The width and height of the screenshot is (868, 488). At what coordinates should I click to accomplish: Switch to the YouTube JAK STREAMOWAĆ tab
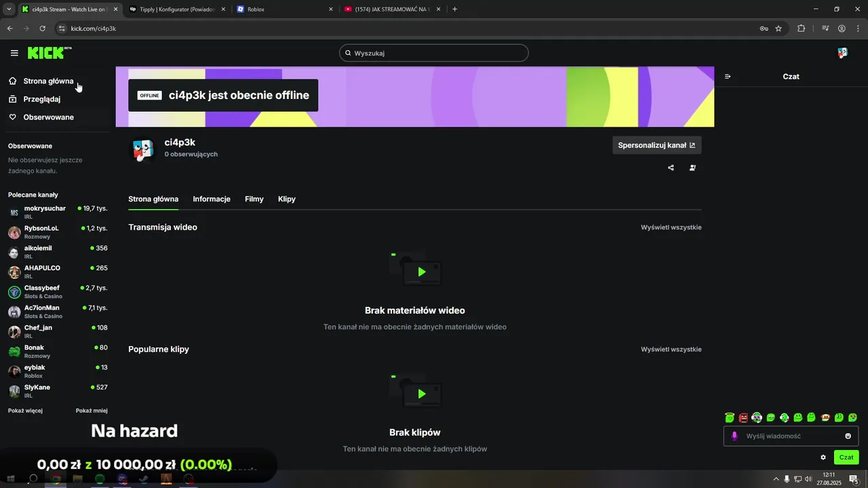click(x=392, y=9)
